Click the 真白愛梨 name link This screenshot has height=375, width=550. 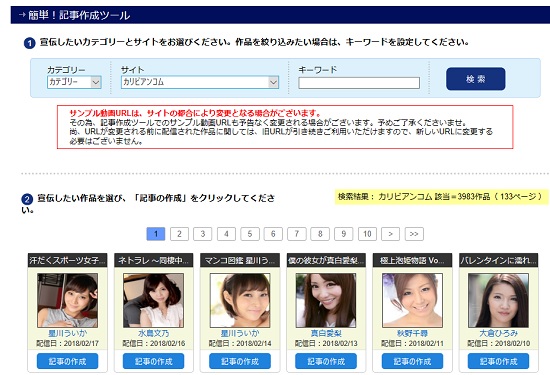[x=326, y=333]
